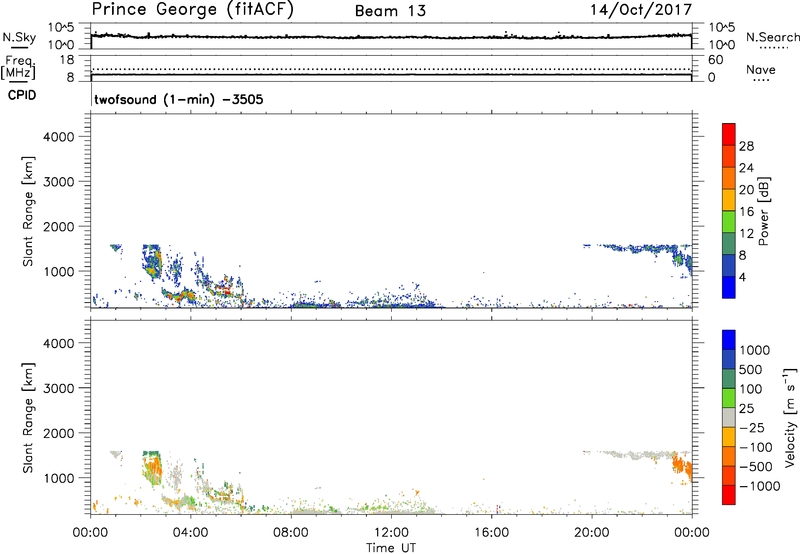Click the 'N.Sky' legend label
800x554 pixels.
tap(19, 37)
